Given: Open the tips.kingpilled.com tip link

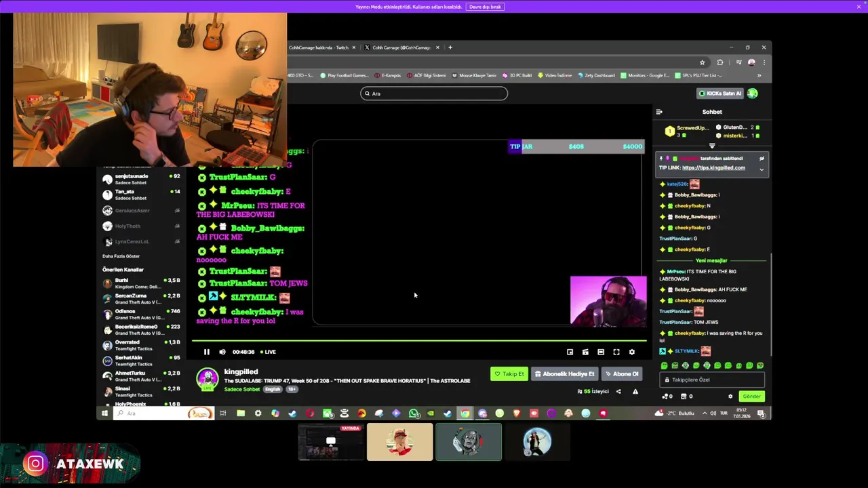Looking at the screenshot, I should (713, 168).
